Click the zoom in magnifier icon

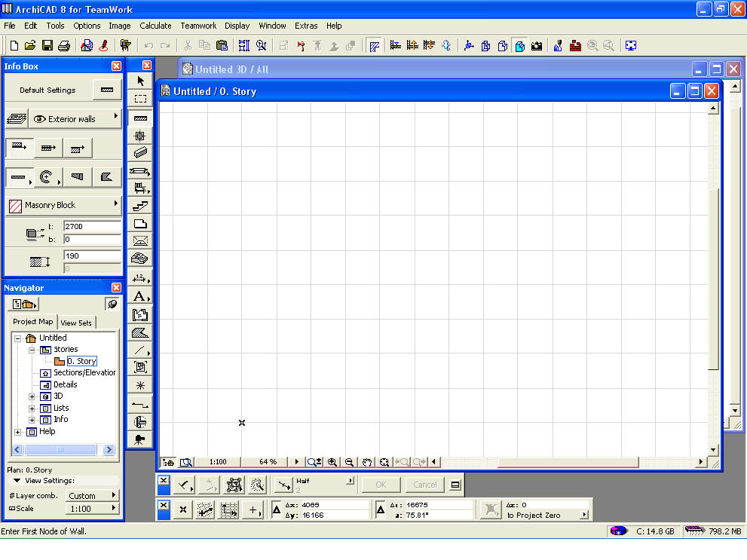[x=332, y=462]
